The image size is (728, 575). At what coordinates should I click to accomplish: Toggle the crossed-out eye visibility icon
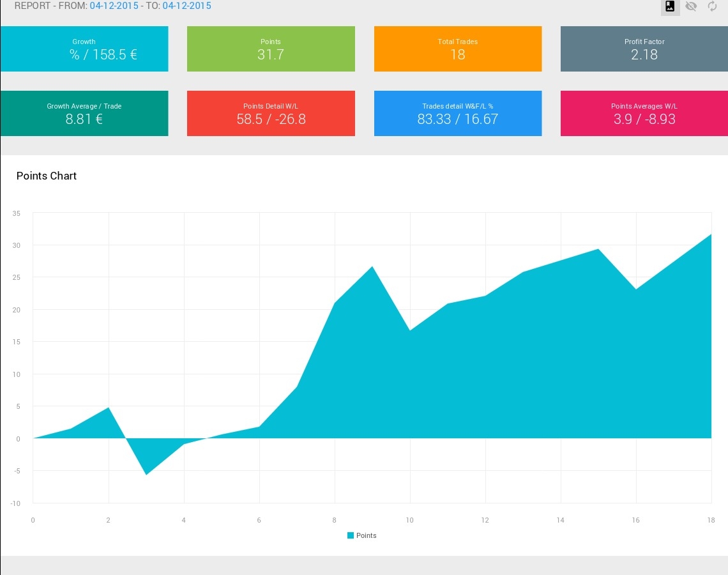[691, 6]
